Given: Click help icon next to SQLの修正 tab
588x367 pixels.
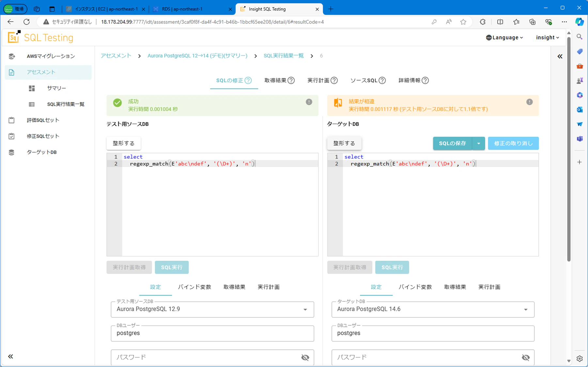Looking at the screenshot, I should click(x=248, y=80).
